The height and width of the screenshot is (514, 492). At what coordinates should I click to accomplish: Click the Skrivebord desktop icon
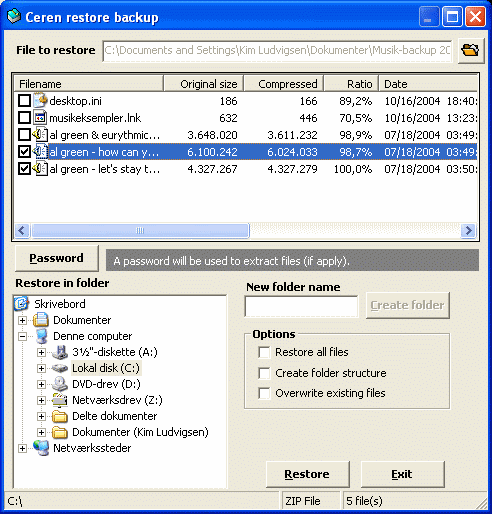(x=21, y=304)
